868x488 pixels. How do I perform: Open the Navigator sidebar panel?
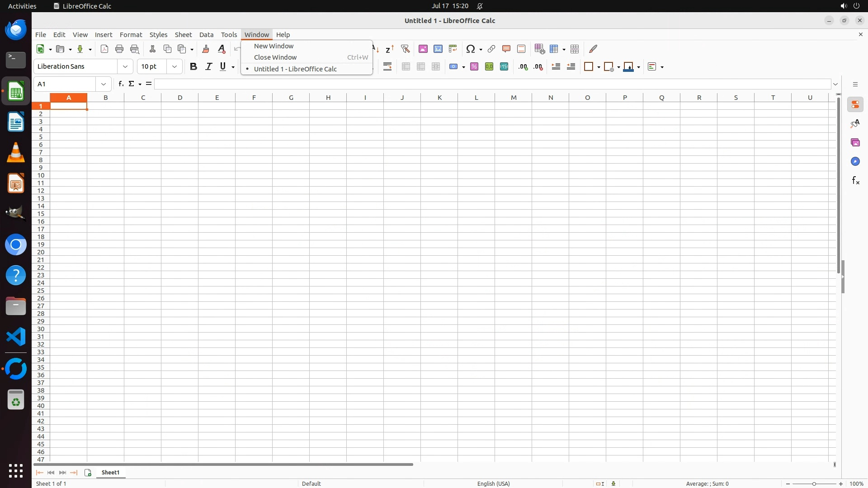point(855,162)
